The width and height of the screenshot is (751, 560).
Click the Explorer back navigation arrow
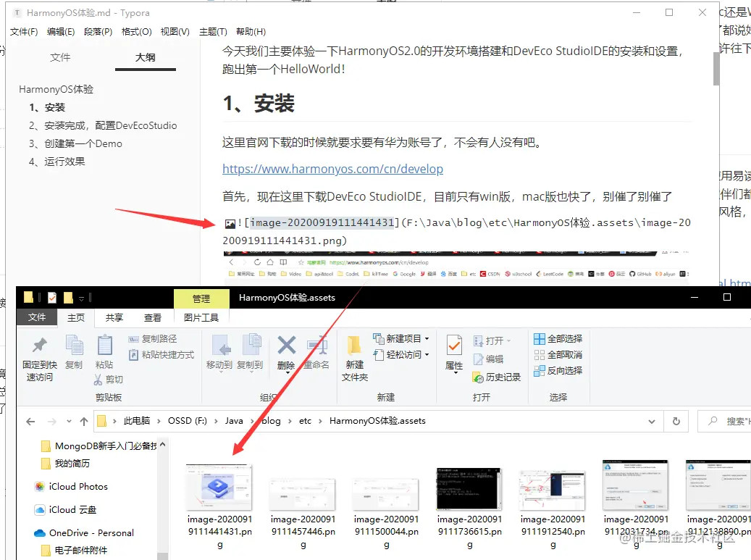point(30,422)
